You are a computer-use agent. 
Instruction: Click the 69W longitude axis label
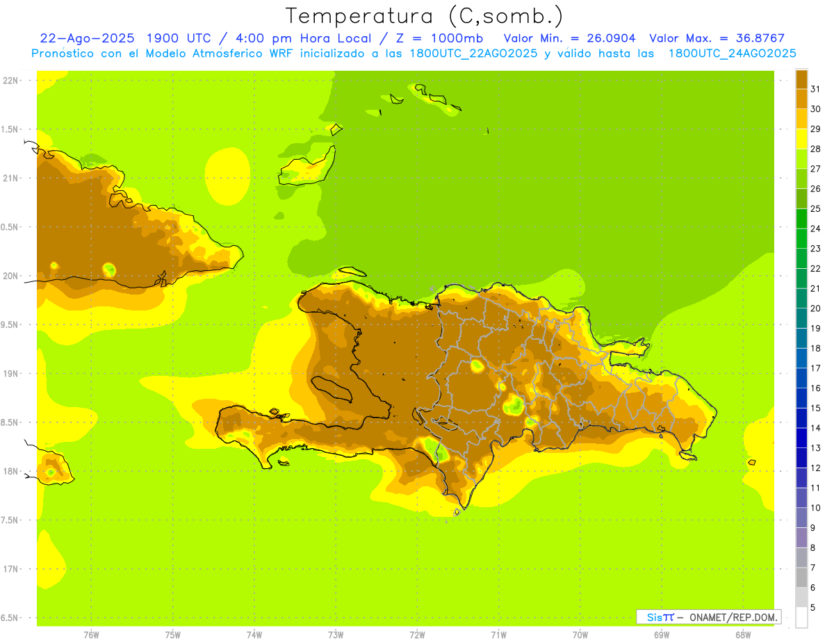(x=662, y=635)
